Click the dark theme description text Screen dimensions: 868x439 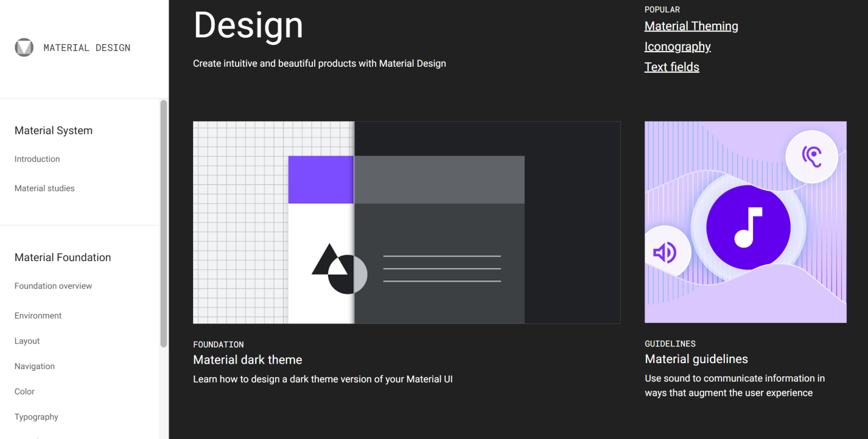(x=323, y=379)
